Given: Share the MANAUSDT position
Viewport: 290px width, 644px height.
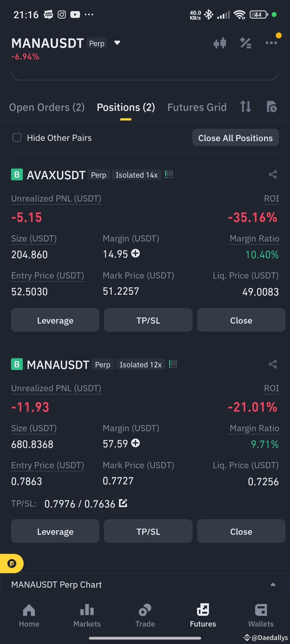Looking at the screenshot, I should click(x=273, y=364).
